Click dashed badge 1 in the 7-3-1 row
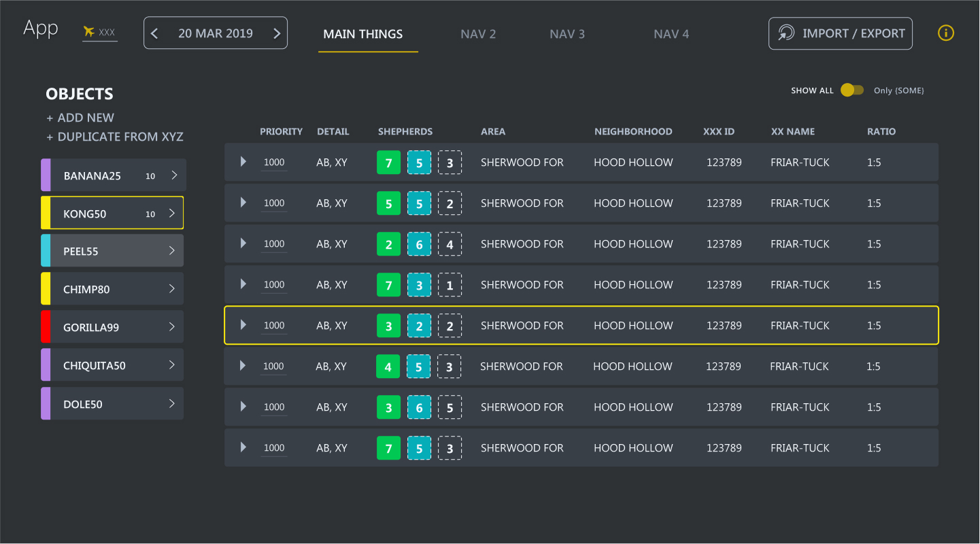 click(450, 285)
